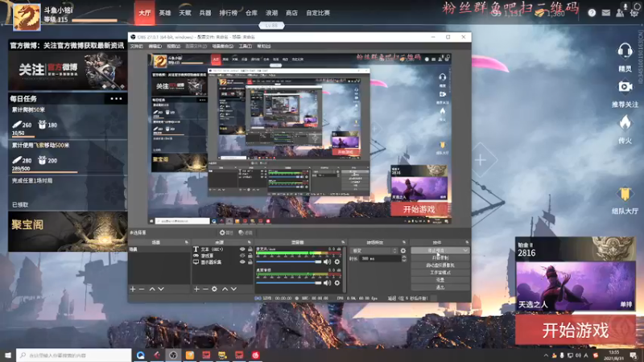Pop out the Controls dock panel
The width and height of the screenshot is (644, 362).
[x=467, y=242]
